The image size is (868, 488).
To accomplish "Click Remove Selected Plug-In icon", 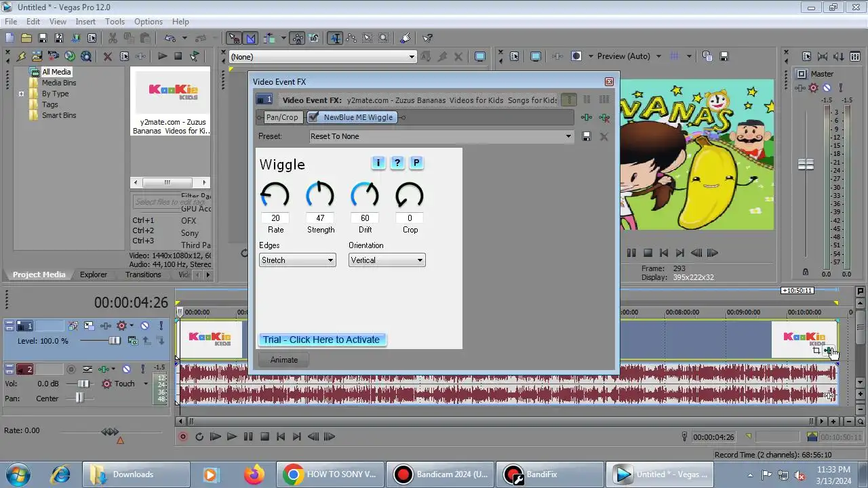I will tap(604, 117).
